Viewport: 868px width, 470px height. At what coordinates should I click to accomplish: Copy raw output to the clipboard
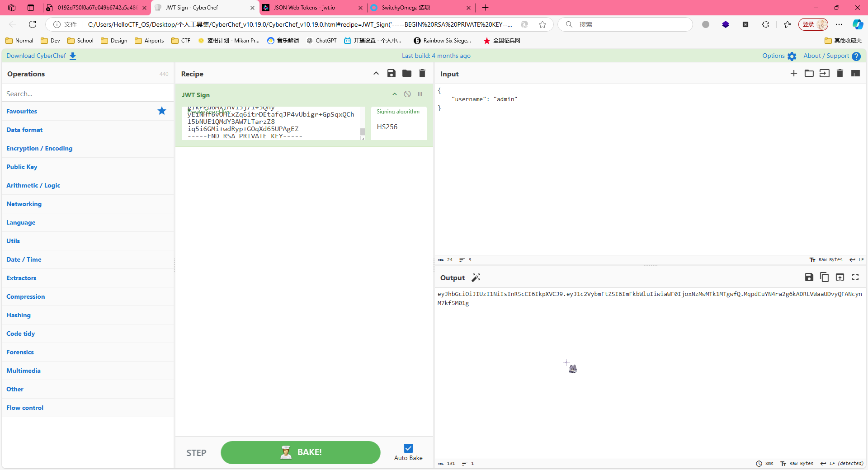pos(825,277)
